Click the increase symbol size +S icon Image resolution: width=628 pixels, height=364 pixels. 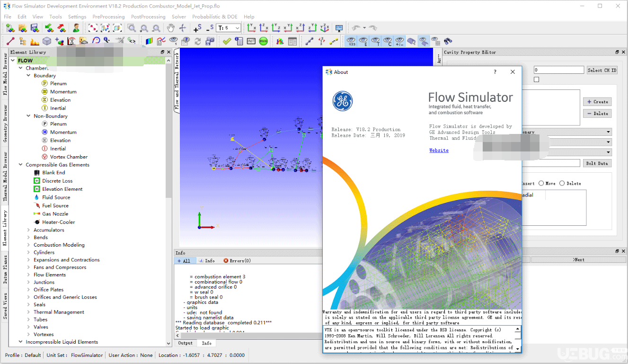[197, 28]
